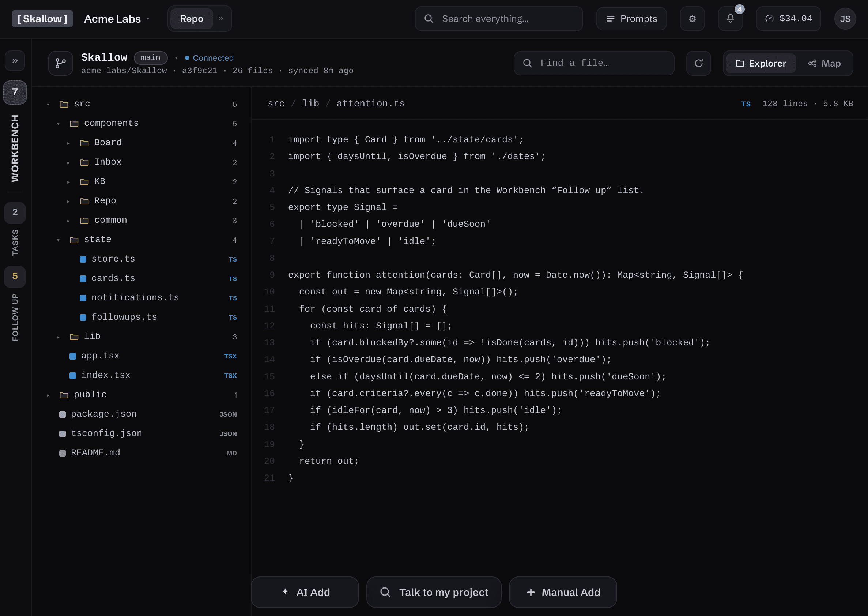Click the 128 lines · 5.8 KB info
This screenshot has width=868, height=616.
(807, 104)
